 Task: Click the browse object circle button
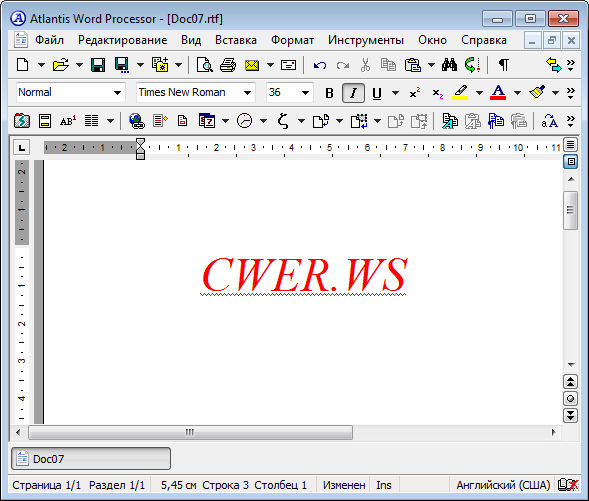pyautogui.click(x=570, y=398)
